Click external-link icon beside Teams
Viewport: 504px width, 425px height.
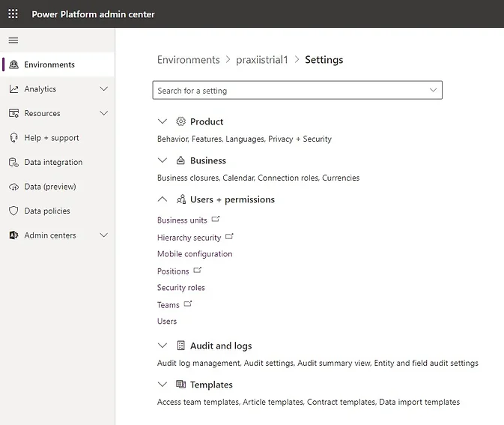coord(188,304)
